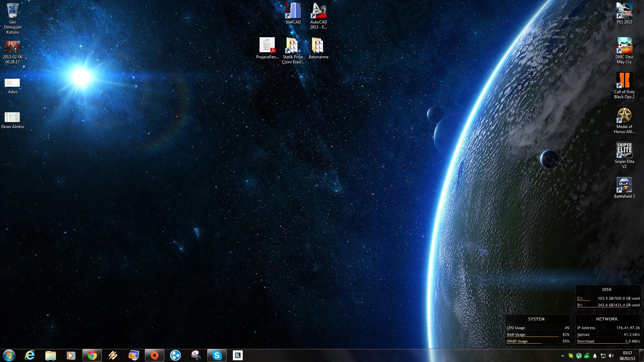This screenshot has width=644, height=362.
Task: Open the monitor-display app in taskbar
Action: tap(134, 355)
